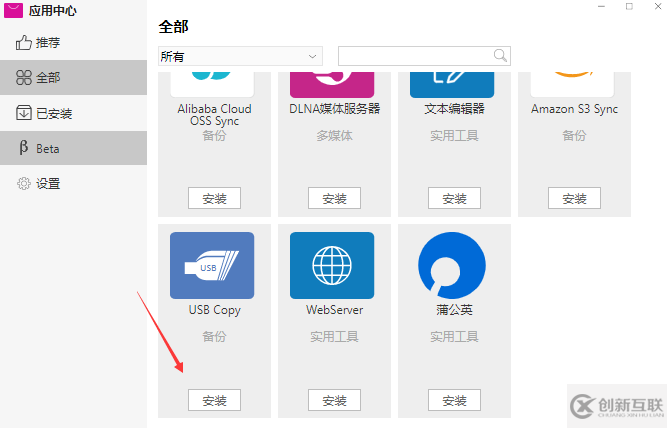Screen dimensions: 667x428
Task: Click the thumbs-up icon beside 推荐
Action: (24, 43)
